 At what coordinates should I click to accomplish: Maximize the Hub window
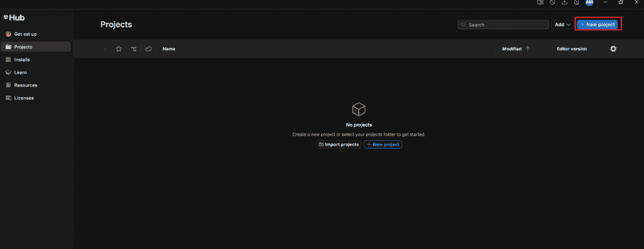(621, 2)
